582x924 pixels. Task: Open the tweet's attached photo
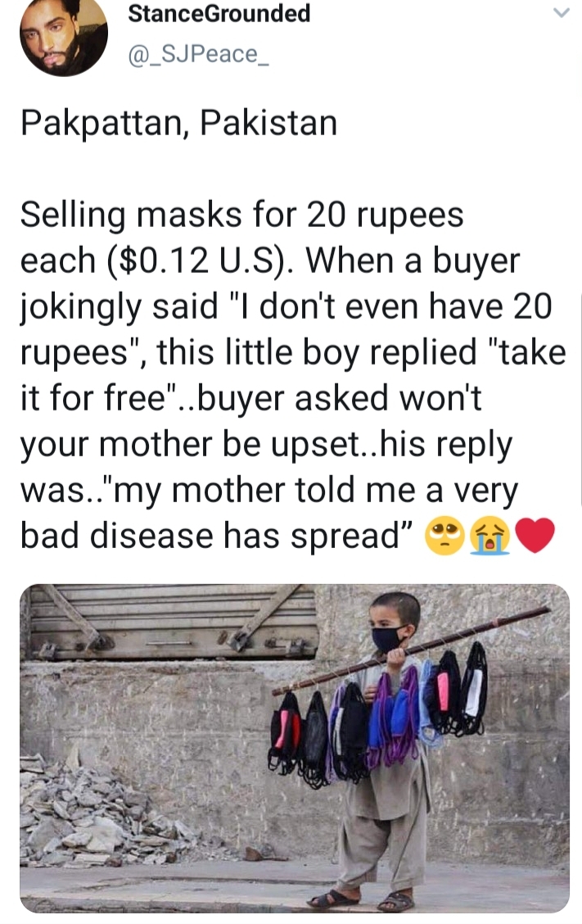tap(294, 747)
